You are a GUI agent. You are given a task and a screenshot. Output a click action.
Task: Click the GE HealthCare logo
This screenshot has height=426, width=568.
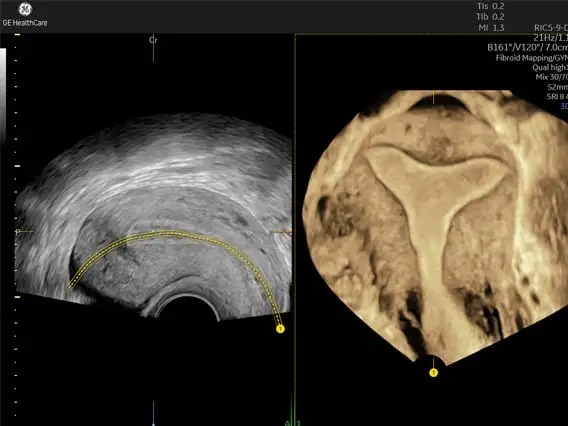pyautogui.click(x=25, y=15)
